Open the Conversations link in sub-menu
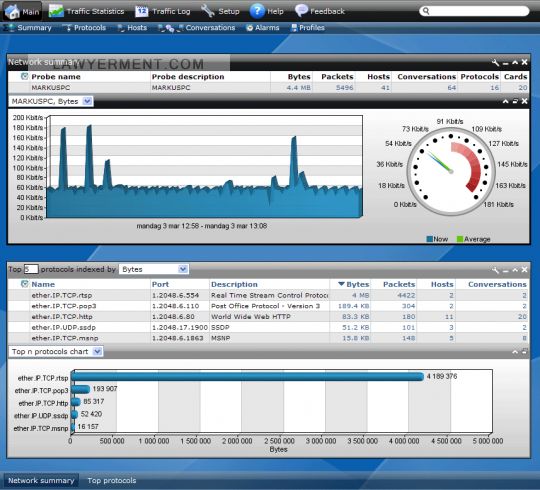The image size is (540, 490). click(x=210, y=28)
